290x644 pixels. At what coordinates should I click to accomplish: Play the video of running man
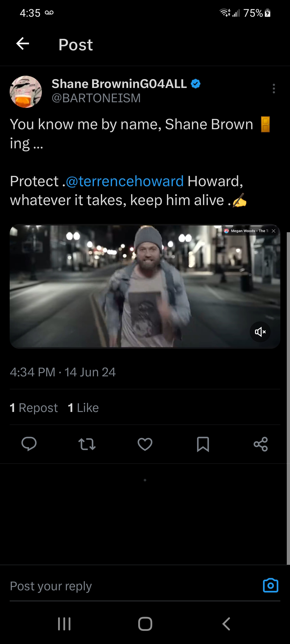tap(145, 286)
